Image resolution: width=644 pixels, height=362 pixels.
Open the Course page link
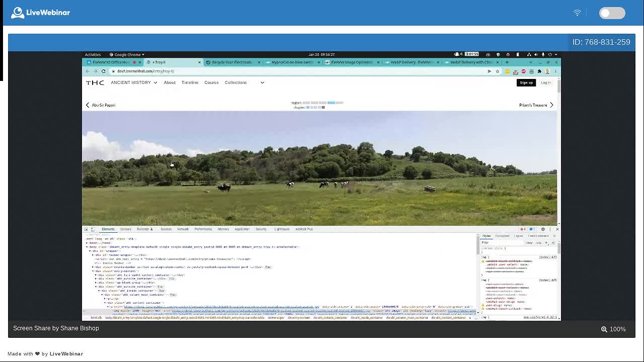pyautogui.click(x=211, y=82)
